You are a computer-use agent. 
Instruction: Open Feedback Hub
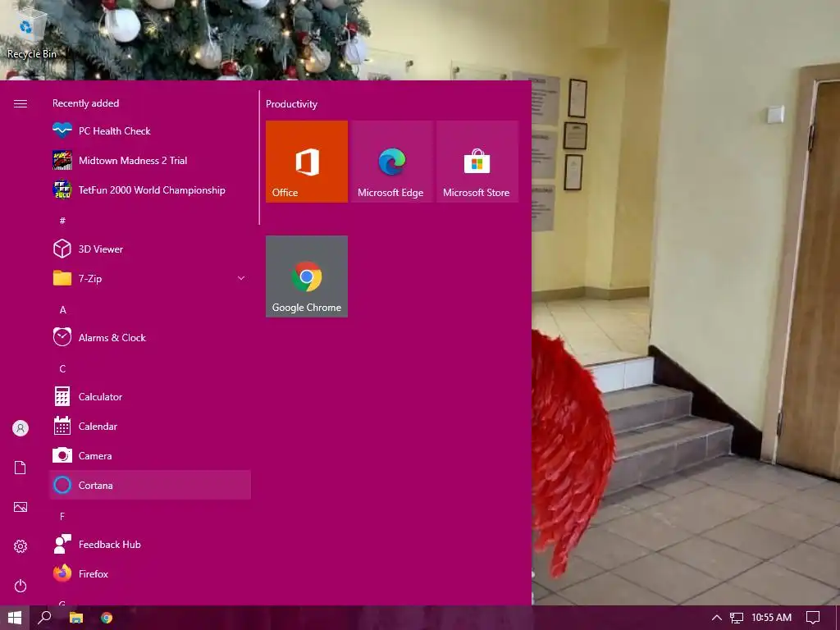pos(150,545)
